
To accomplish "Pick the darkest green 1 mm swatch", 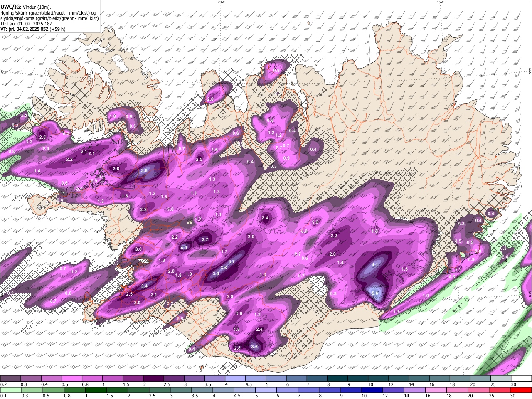I will [96, 390].
